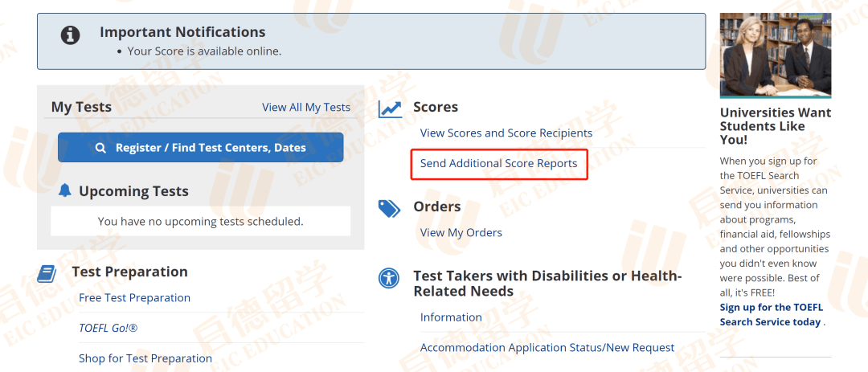868x372 pixels.
Task: Open View My Orders link
Action: pos(461,233)
